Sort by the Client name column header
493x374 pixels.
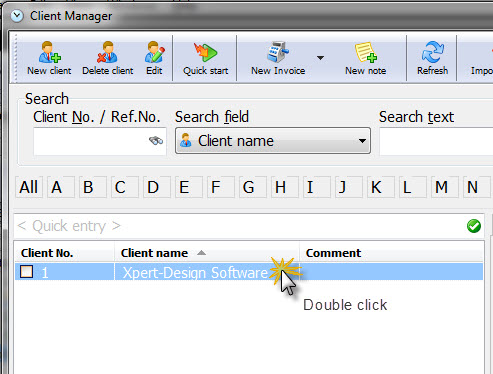click(207, 253)
